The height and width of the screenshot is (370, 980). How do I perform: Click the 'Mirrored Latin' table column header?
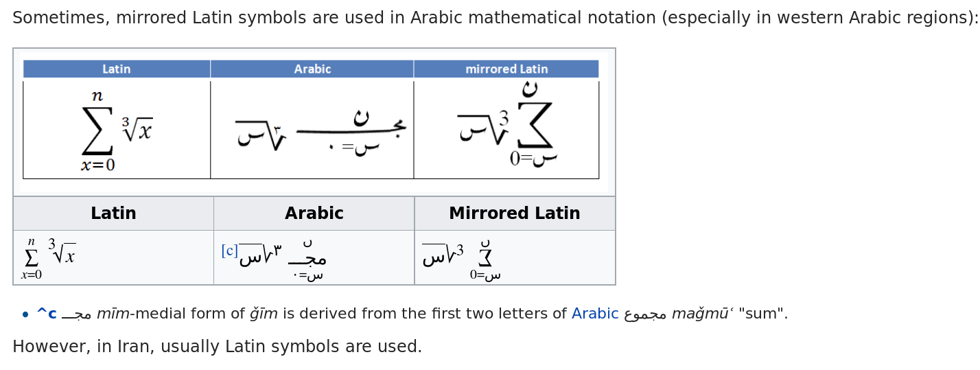click(x=515, y=213)
